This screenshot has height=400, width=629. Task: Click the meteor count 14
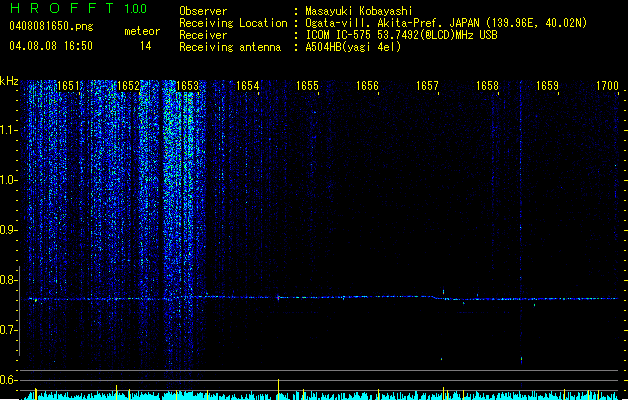click(146, 46)
